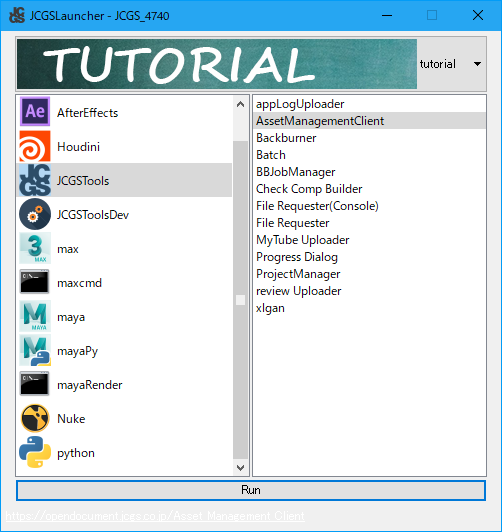
Task: Click the maxcmd console icon
Action: (35, 282)
